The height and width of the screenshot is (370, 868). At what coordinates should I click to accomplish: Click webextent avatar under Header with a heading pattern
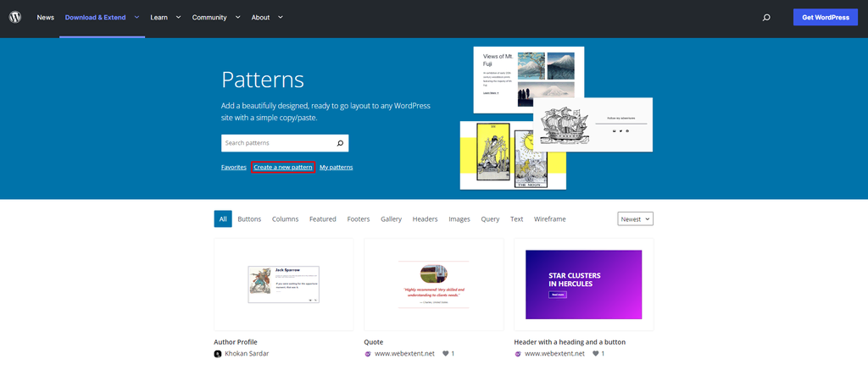(x=518, y=353)
